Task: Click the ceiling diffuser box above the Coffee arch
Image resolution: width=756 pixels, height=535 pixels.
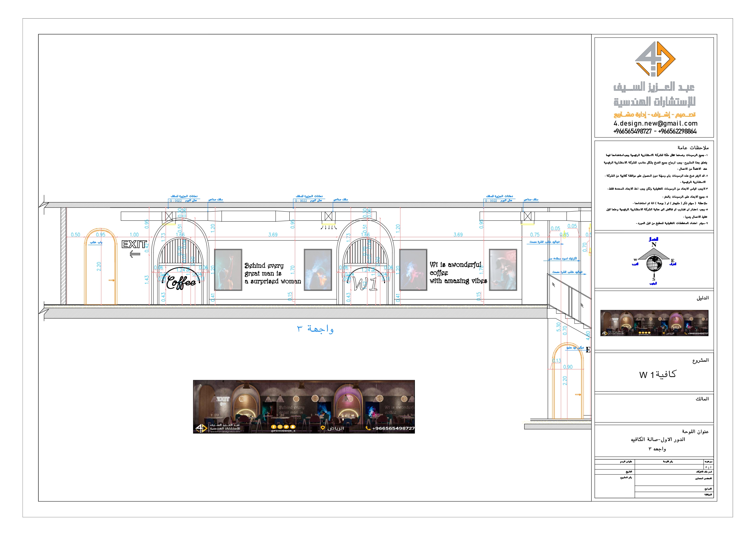Action: (168, 216)
